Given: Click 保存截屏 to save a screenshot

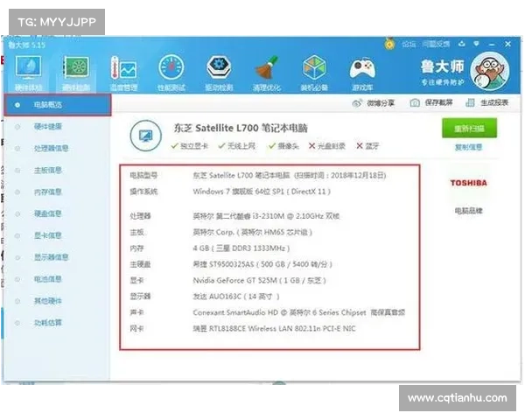Looking at the screenshot, I should coord(430,103).
